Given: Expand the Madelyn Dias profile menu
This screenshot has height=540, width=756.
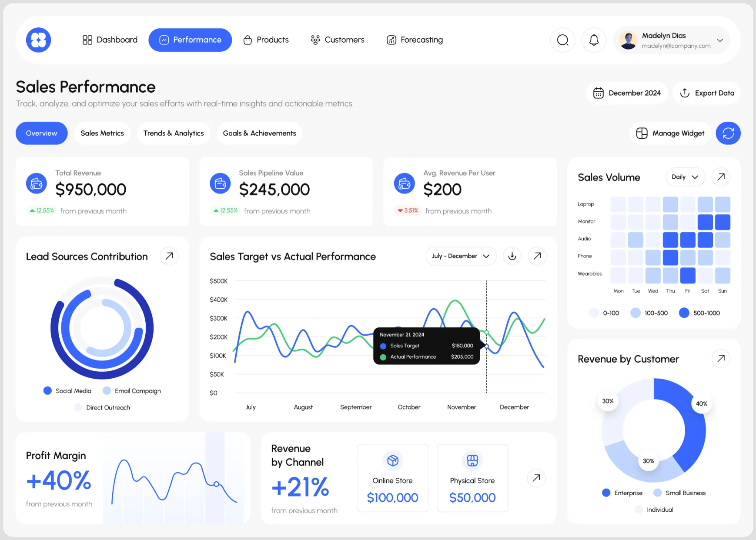Looking at the screenshot, I should pyautogui.click(x=719, y=40).
